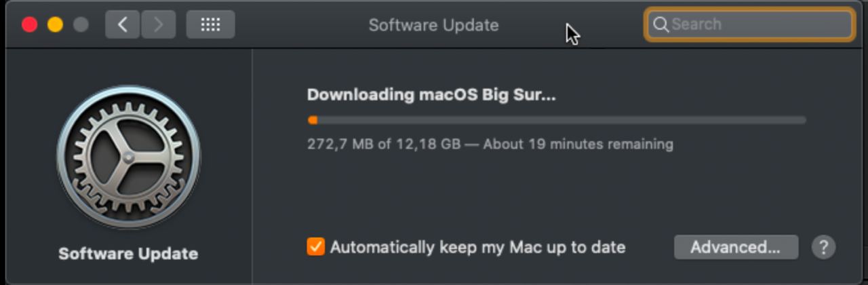Click the "272,7 MB of 12,18 GB" text
This screenshot has height=285, width=868.
pos(384,144)
